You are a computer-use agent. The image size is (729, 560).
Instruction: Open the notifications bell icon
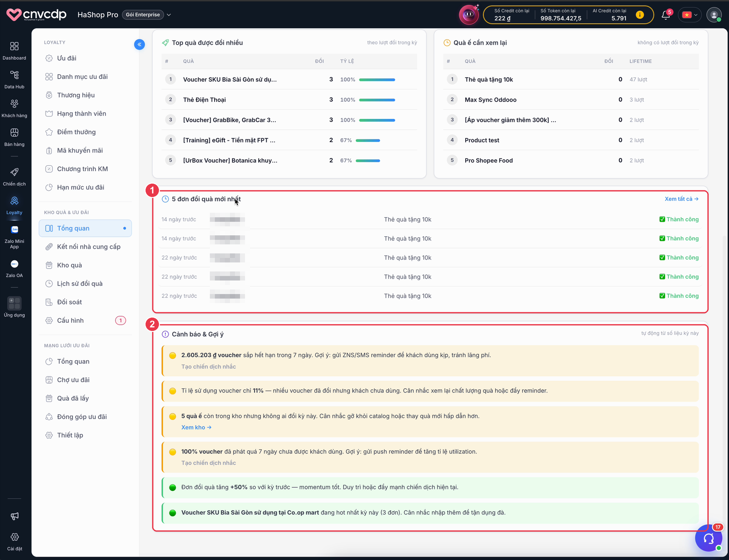666,15
